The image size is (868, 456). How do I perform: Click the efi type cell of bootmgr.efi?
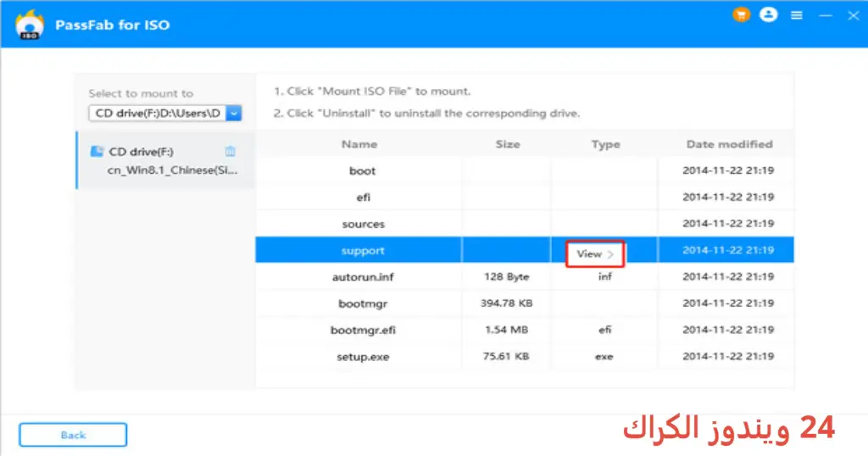tap(604, 329)
